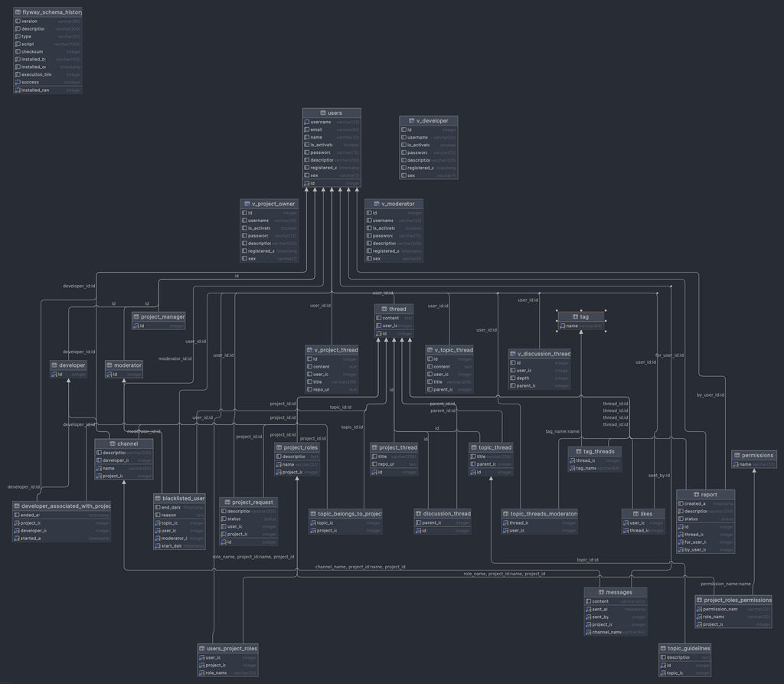Click the tag_name:name relationship label
Image resolution: width=784 pixels, height=684 pixels.
coord(562,431)
